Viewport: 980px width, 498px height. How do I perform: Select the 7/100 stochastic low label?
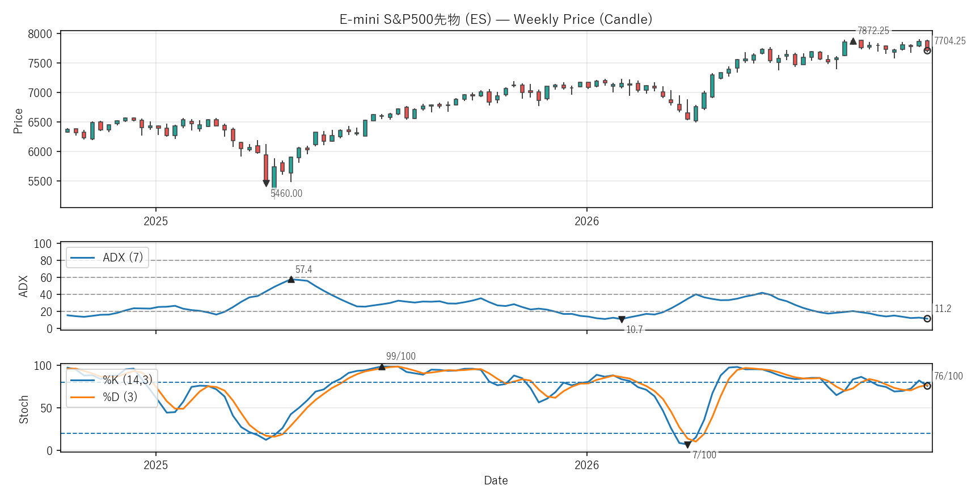pos(704,455)
